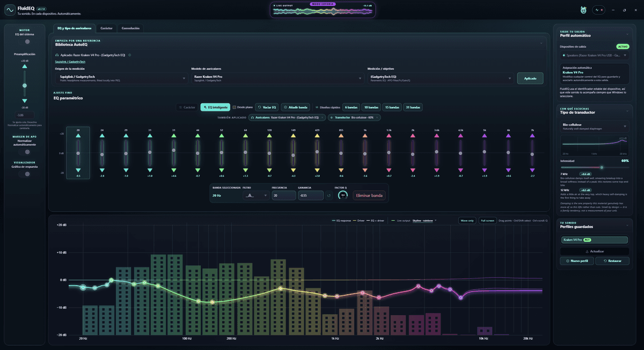
Task: Open the Bio-cellulose transducer dropdown
Action: tap(594, 126)
